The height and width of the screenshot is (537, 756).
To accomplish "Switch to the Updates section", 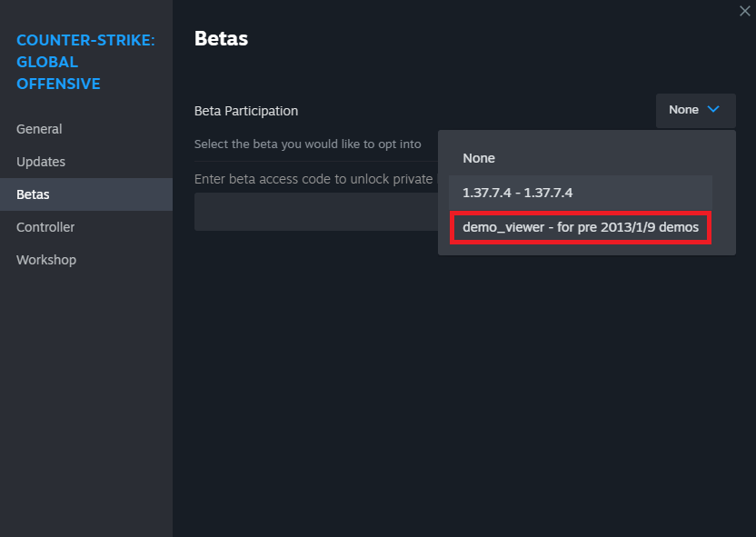I will tap(41, 162).
